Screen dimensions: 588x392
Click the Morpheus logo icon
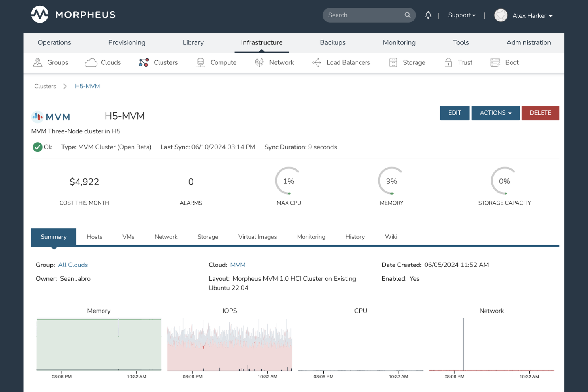(x=40, y=14)
